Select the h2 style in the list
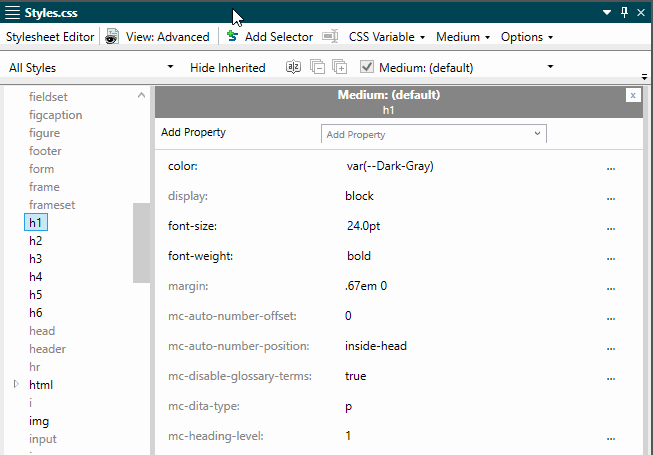Screen dimensions: 653x455 35,241
